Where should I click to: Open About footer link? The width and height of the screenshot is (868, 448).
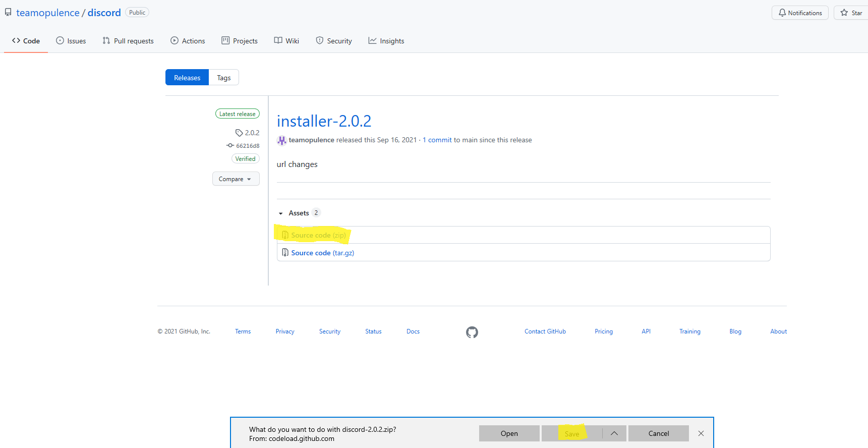[779, 331]
